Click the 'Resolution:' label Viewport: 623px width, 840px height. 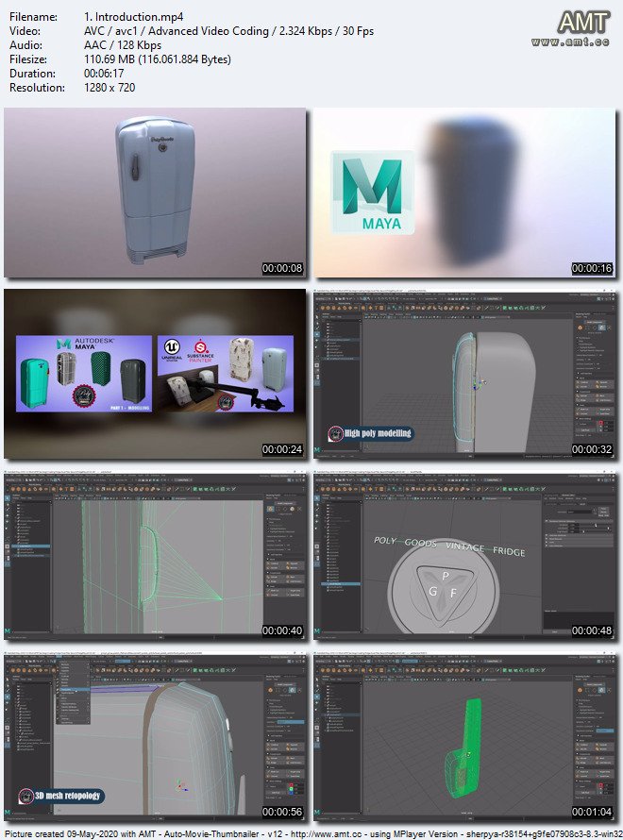coord(37,88)
